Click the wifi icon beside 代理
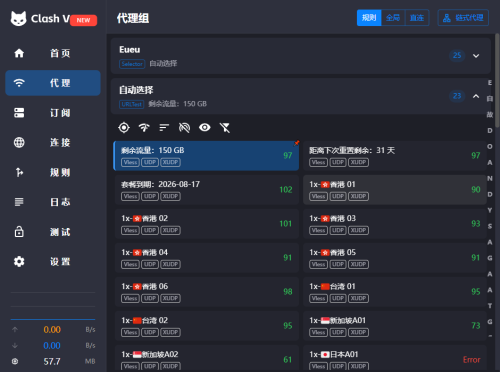Image resolution: width=500 pixels, height=372 pixels. coord(19,83)
